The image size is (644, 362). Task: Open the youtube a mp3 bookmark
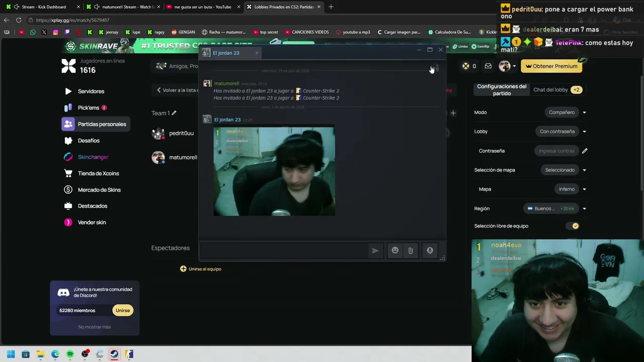352,32
